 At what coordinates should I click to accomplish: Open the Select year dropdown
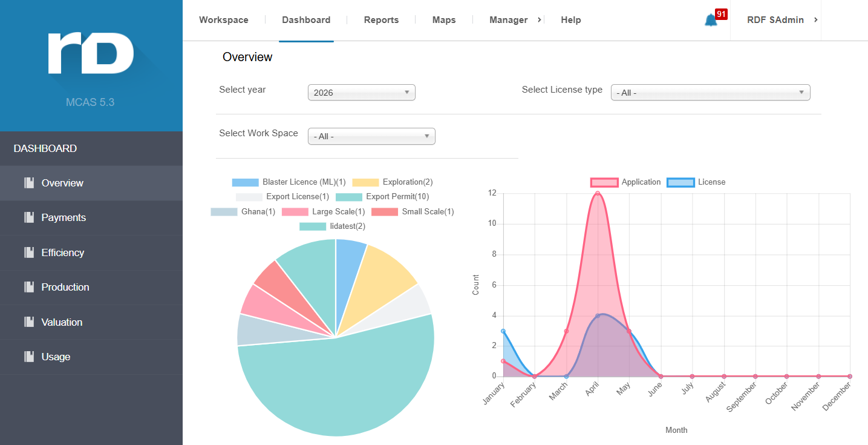[x=362, y=93]
